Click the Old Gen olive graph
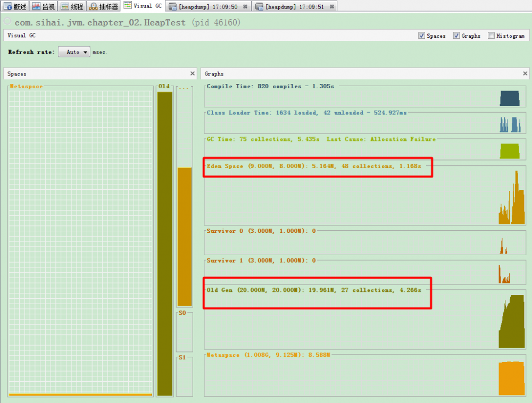The width and height of the screenshot is (532, 403). pyautogui.click(x=512, y=321)
